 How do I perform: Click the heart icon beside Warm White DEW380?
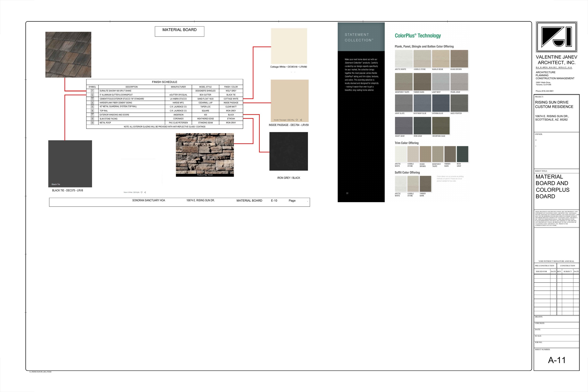coord(142,192)
